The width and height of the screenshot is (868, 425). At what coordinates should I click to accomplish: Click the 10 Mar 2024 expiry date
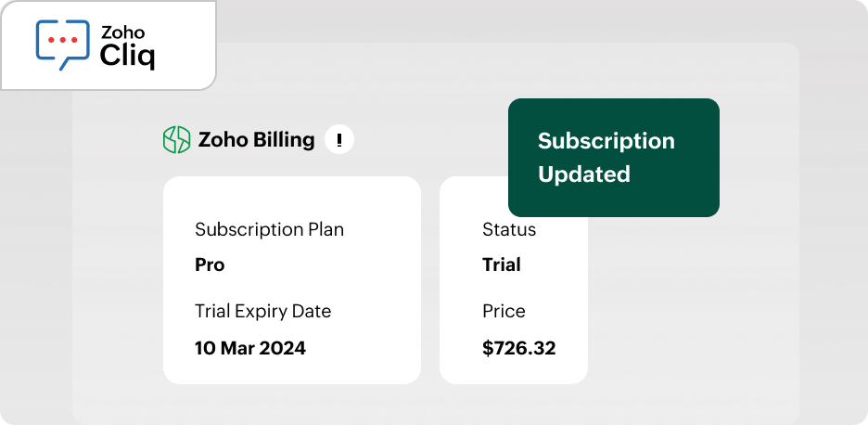(249, 349)
